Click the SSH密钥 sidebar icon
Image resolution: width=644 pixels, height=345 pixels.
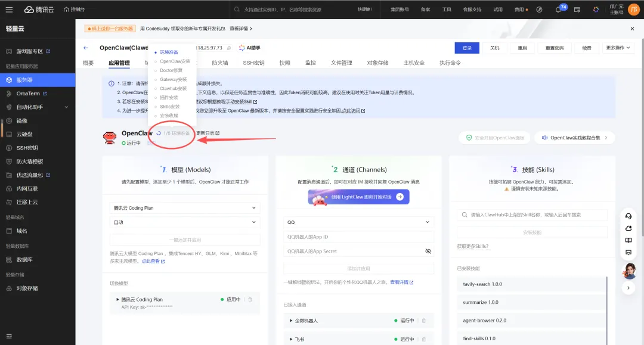pos(9,148)
